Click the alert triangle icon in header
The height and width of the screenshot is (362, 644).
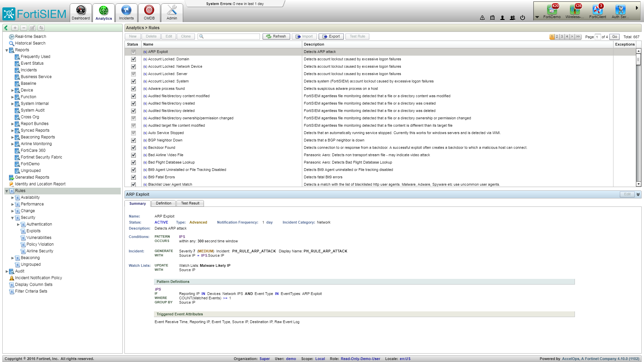coord(482,18)
